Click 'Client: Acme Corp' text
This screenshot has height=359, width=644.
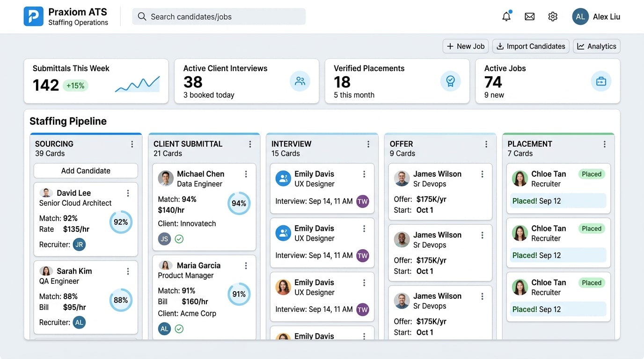pyautogui.click(x=187, y=313)
